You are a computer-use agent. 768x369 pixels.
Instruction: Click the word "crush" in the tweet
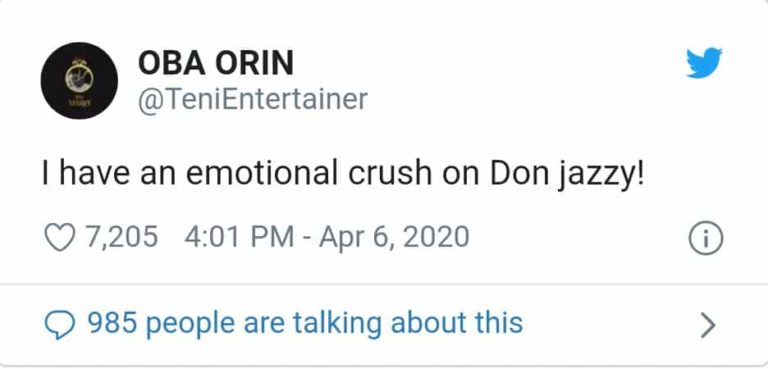coord(390,173)
